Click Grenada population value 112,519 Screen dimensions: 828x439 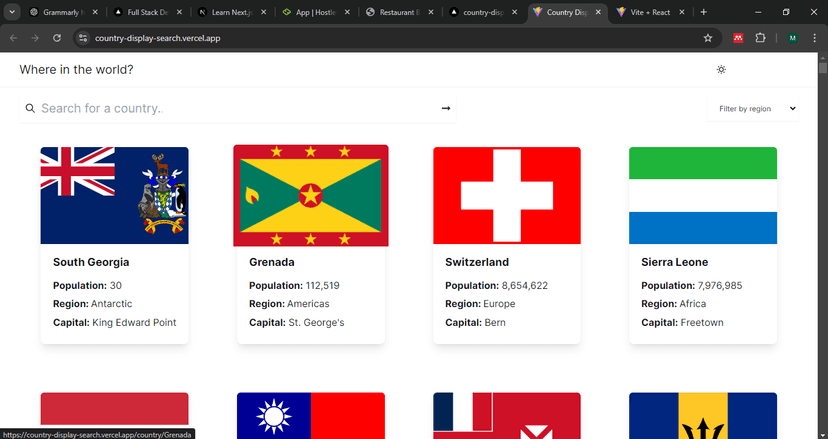[323, 286]
